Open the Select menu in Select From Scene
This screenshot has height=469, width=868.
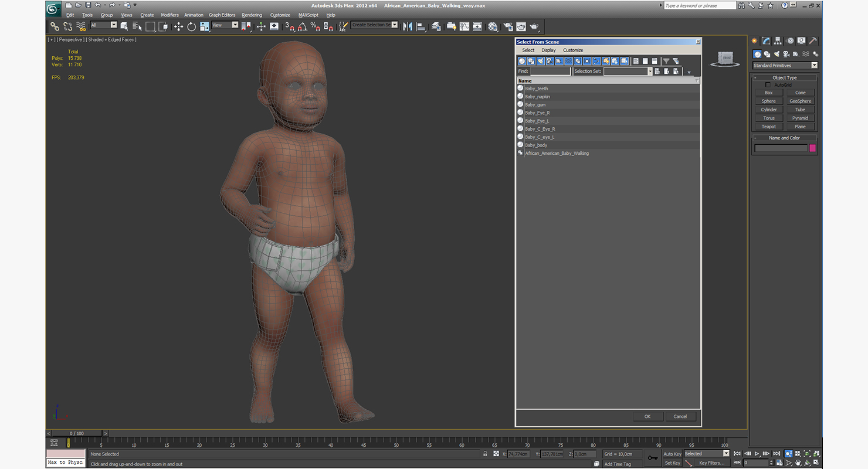coord(528,50)
